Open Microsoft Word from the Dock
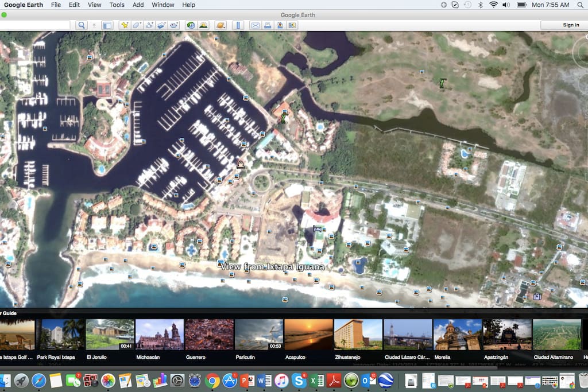The width and height of the screenshot is (588, 392). pyautogui.click(x=264, y=381)
